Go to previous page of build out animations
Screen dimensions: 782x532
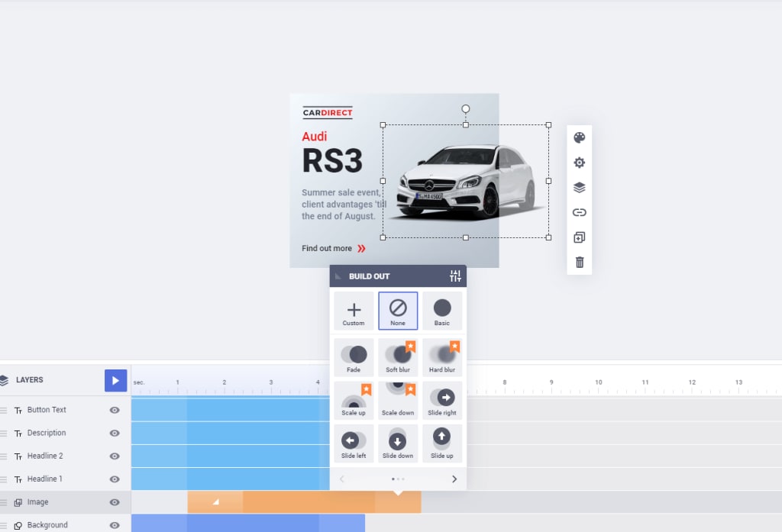[x=341, y=479]
